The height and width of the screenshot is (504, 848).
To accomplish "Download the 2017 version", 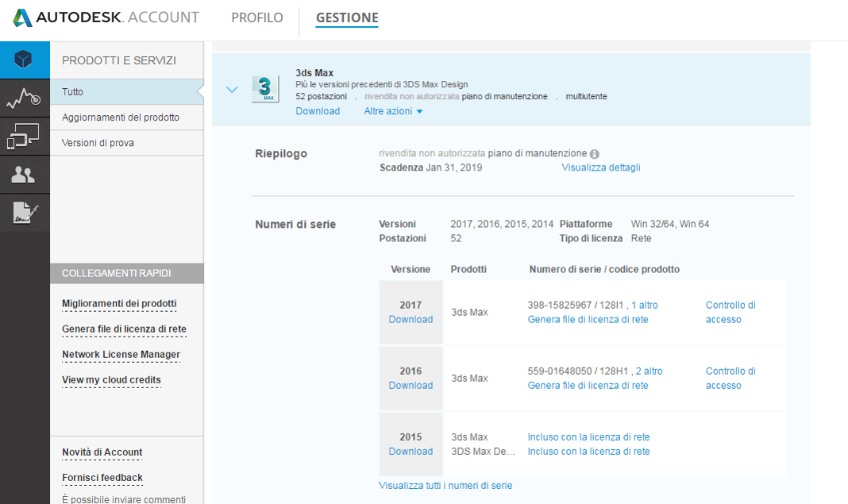I will pyautogui.click(x=411, y=320).
